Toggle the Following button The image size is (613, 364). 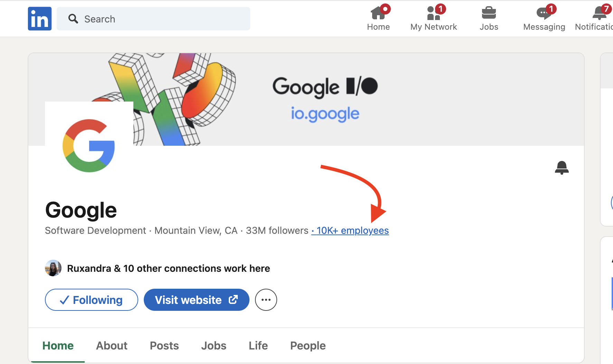[x=92, y=300]
